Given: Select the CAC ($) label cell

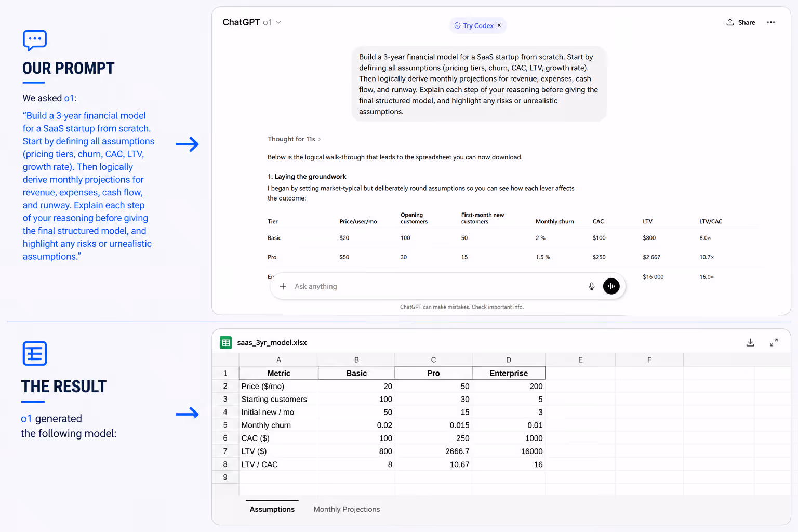Looking at the screenshot, I should point(278,438).
